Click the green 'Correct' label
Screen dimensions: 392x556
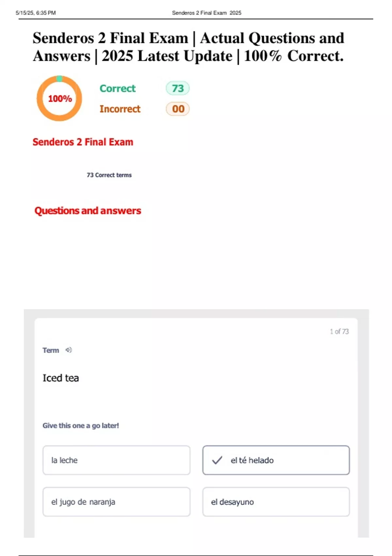pyautogui.click(x=118, y=88)
